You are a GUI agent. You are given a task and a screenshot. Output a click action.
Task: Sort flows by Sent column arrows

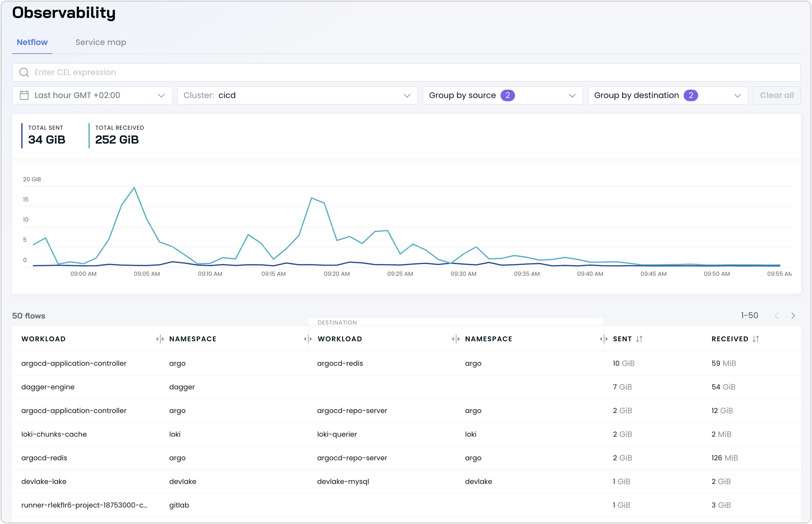(x=639, y=339)
